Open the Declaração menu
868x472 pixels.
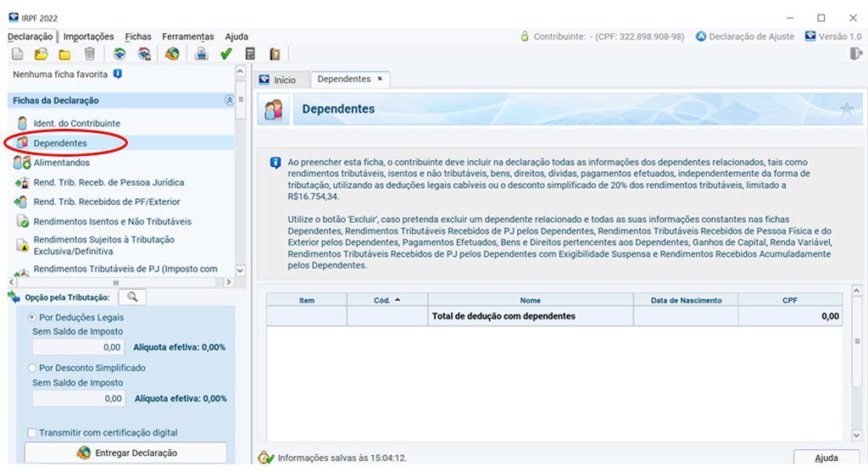click(30, 36)
